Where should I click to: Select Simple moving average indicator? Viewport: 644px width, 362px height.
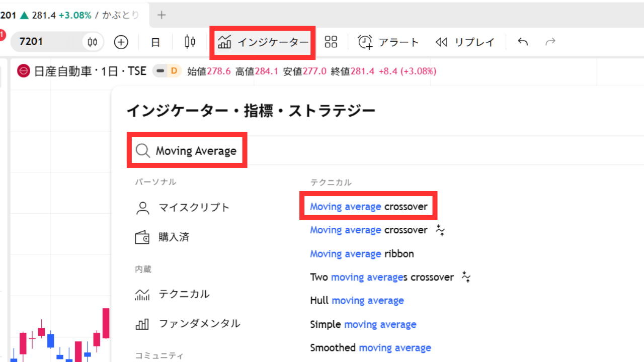click(x=363, y=324)
